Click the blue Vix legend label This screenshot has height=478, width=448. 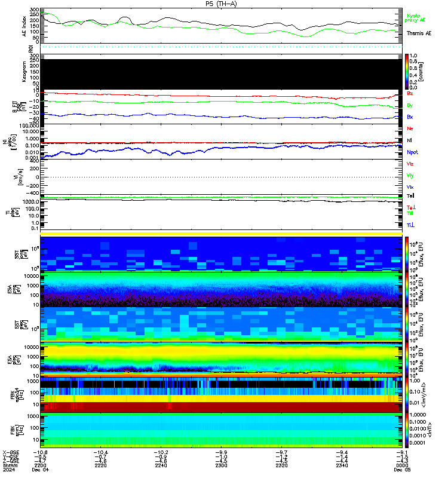click(410, 187)
